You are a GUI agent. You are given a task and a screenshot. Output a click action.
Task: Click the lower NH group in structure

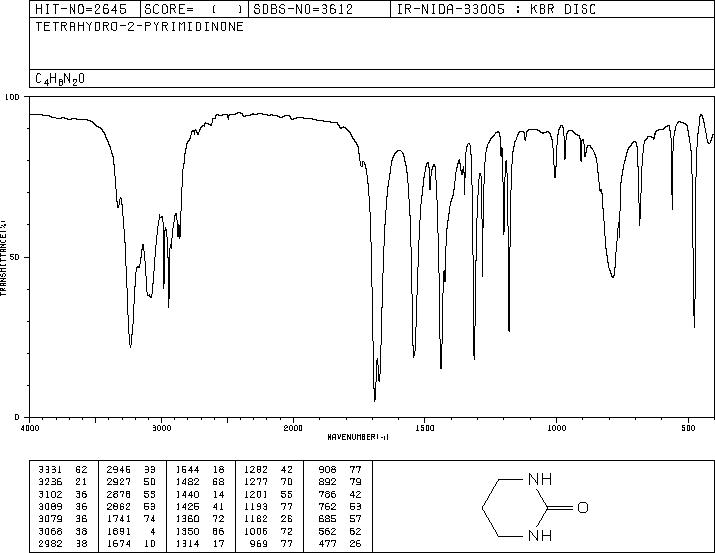[540, 535]
